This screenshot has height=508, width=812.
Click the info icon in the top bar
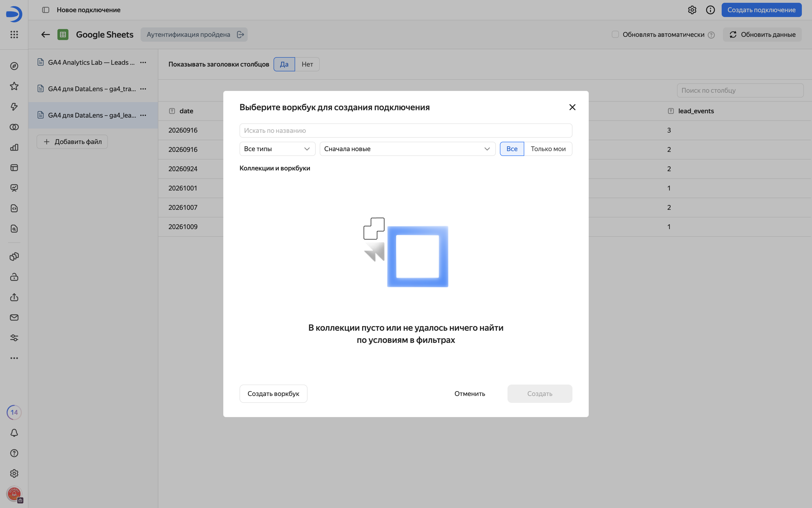point(710,10)
